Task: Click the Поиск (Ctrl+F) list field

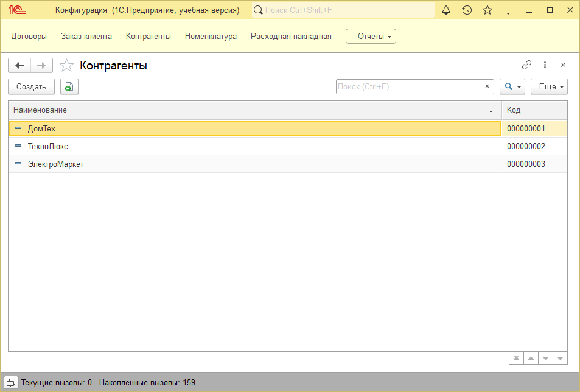Action: (x=408, y=86)
